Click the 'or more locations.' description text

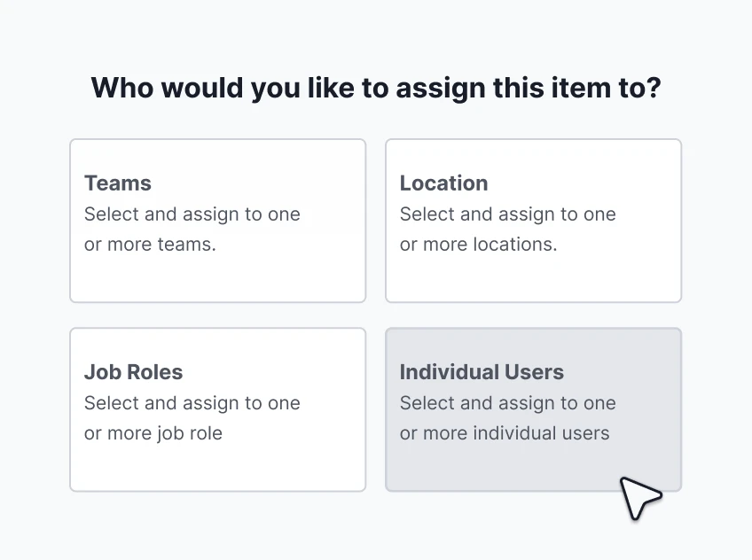pos(478,245)
